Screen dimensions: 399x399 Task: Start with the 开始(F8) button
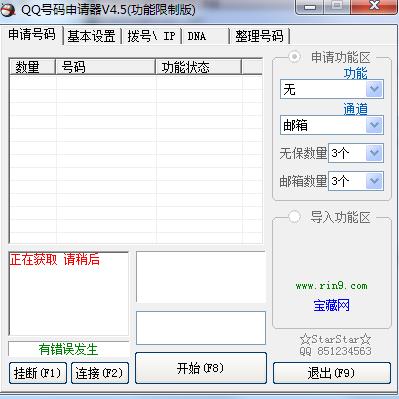pos(201,368)
